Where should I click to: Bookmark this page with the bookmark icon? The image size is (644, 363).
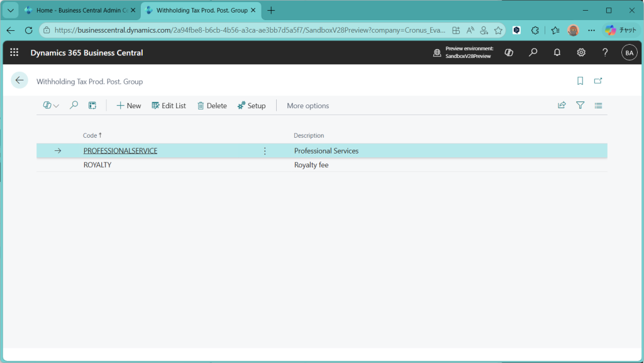coord(580,81)
